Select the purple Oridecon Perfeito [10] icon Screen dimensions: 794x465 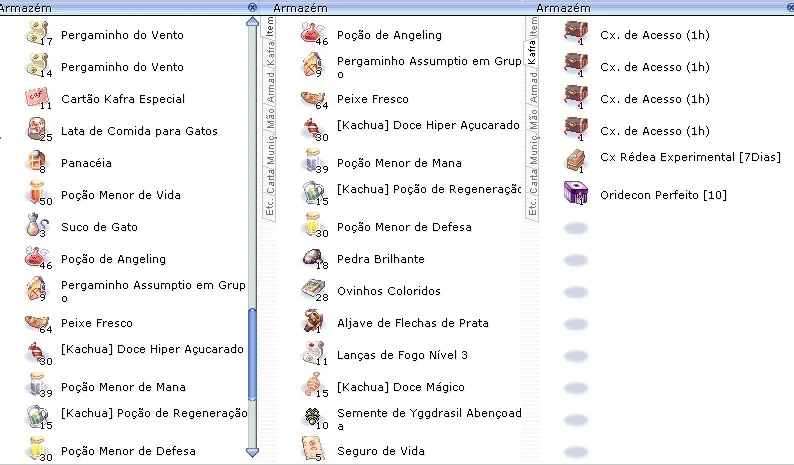[x=575, y=193]
